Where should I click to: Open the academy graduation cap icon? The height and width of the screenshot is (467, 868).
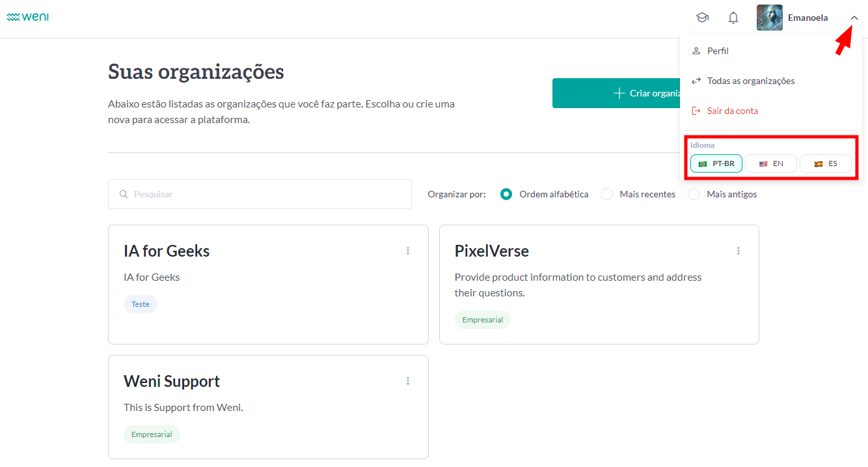(703, 18)
